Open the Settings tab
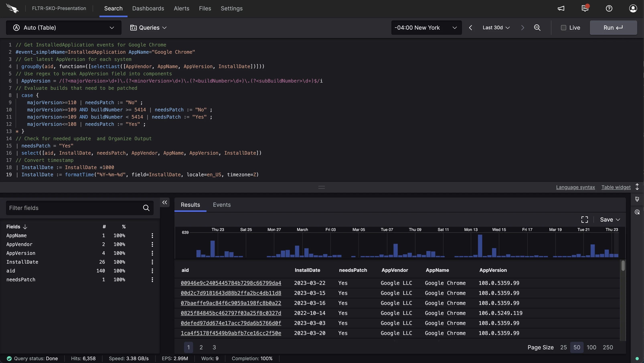The image size is (644, 363). (232, 8)
